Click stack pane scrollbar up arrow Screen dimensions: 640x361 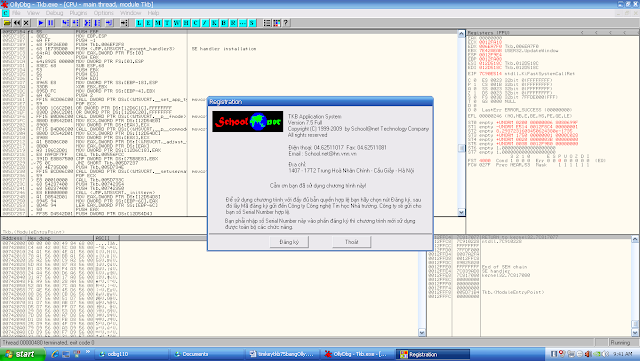pos(635,239)
